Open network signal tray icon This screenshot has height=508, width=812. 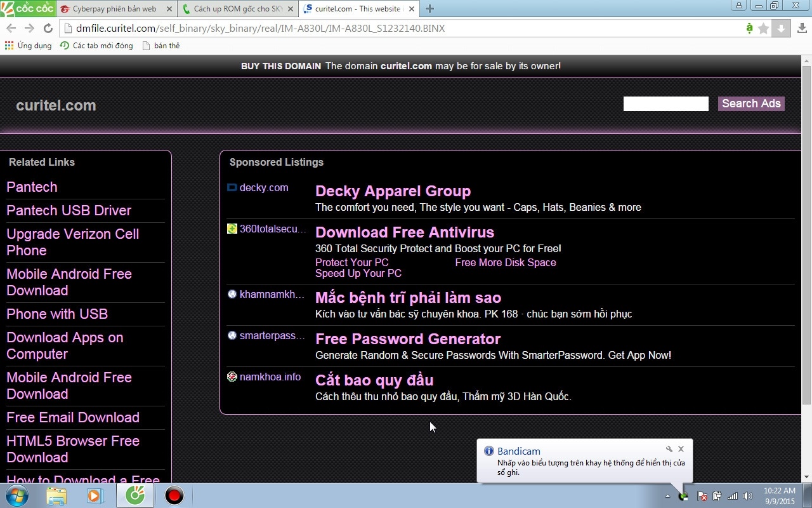[x=733, y=496]
